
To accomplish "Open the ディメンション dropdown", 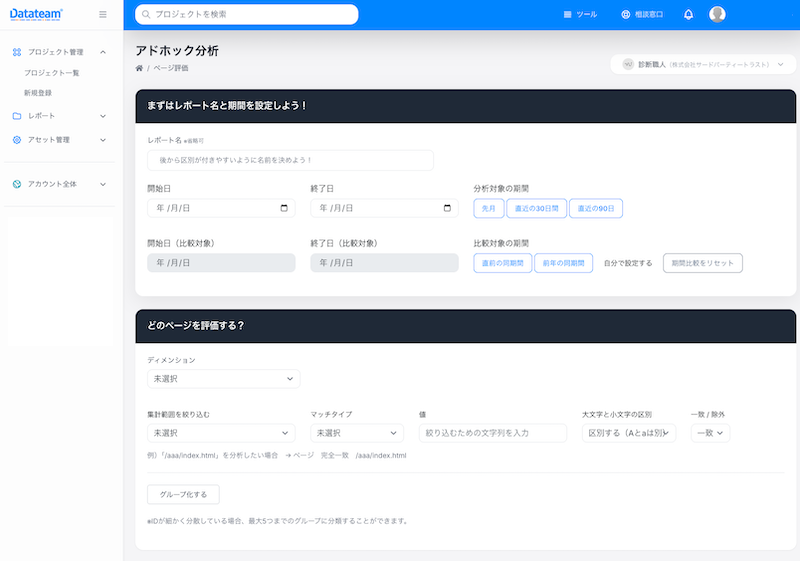I will point(223,379).
